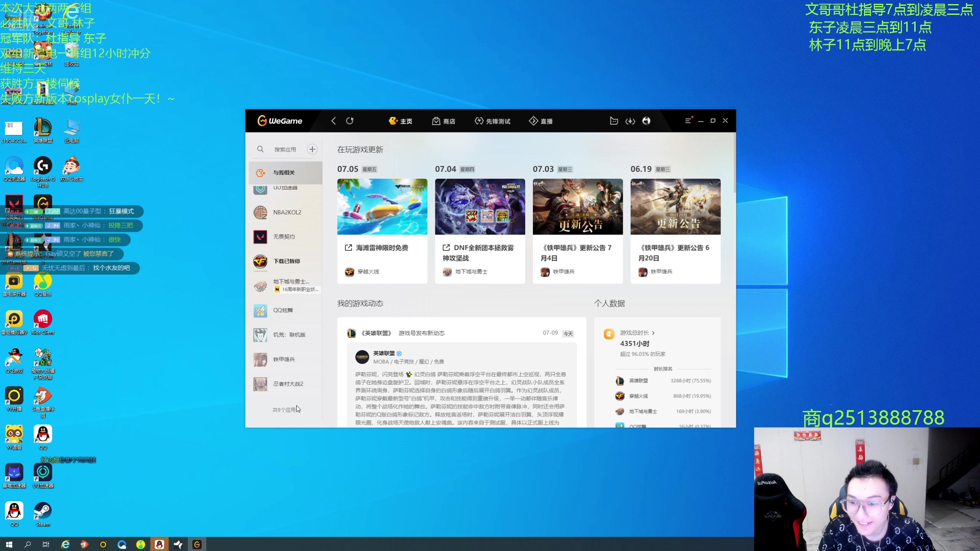Select 地下城与勇士 in the sidebar
This screenshot has width=980, height=551.
coord(286,285)
